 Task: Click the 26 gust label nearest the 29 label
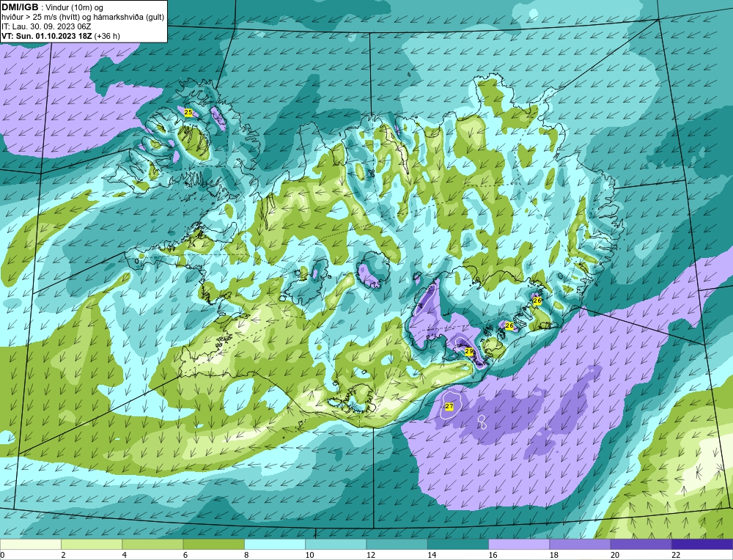click(x=509, y=325)
